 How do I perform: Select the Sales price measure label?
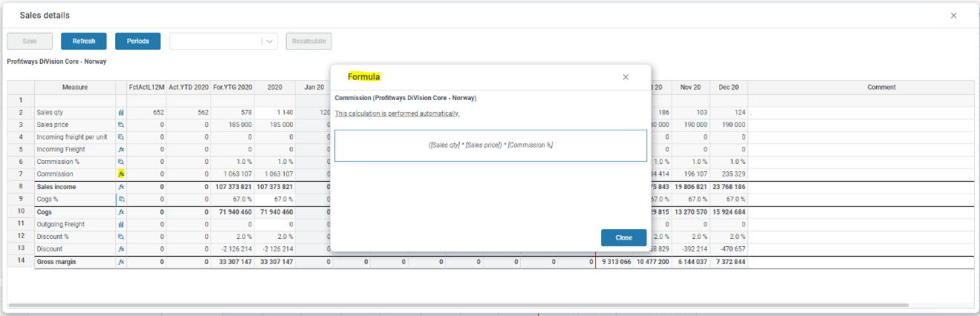pos(51,125)
